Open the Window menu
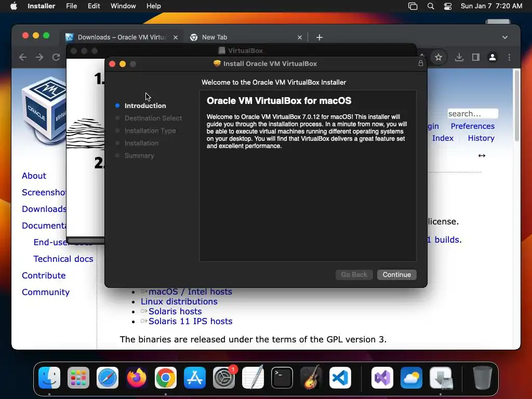The image size is (532, 399). click(x=123, y=6)
